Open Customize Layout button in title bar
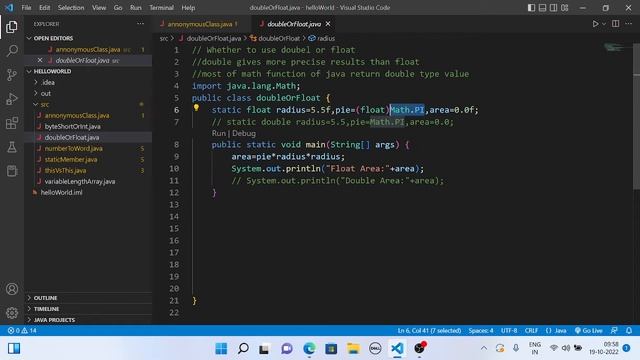 pyautogui.click(x=565, y=8)
